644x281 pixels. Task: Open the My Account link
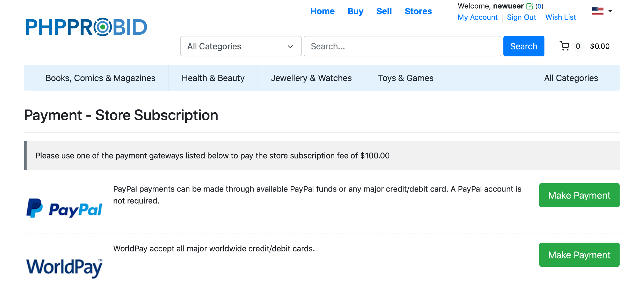point(477,17)
